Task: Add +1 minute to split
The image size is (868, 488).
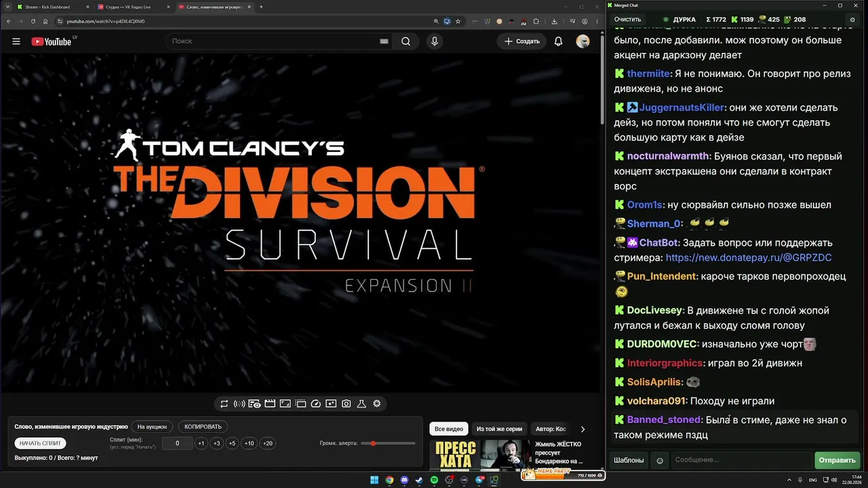Action: (x=201, y=443)
